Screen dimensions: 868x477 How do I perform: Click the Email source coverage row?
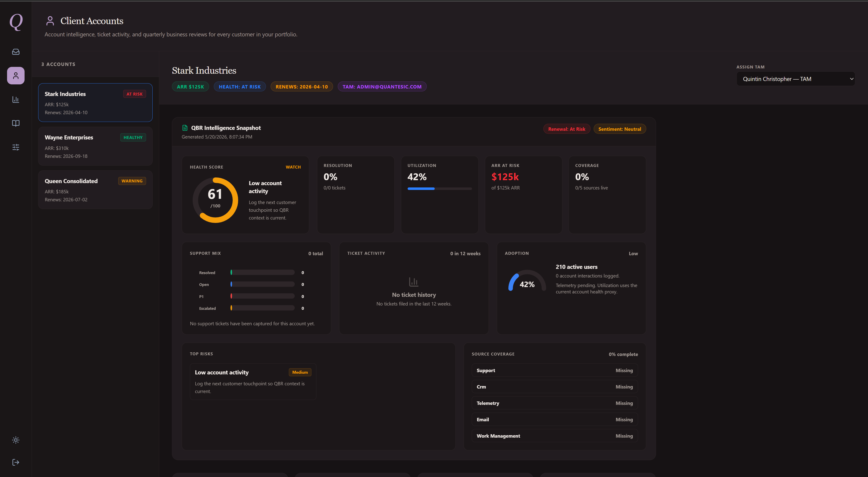[x=554, y=419]
